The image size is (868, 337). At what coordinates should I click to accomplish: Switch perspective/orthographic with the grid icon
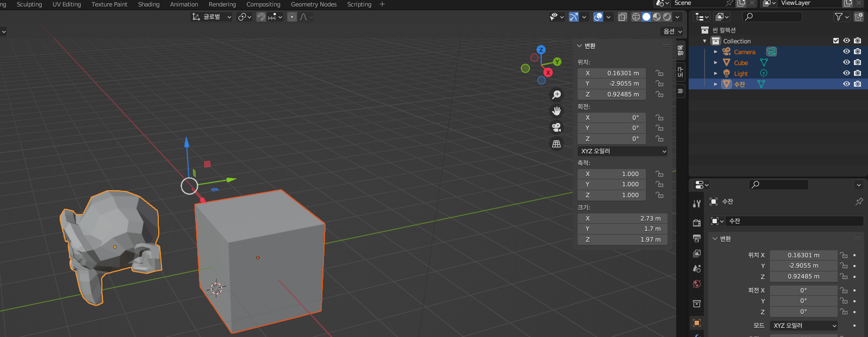[x=556, y=144]
